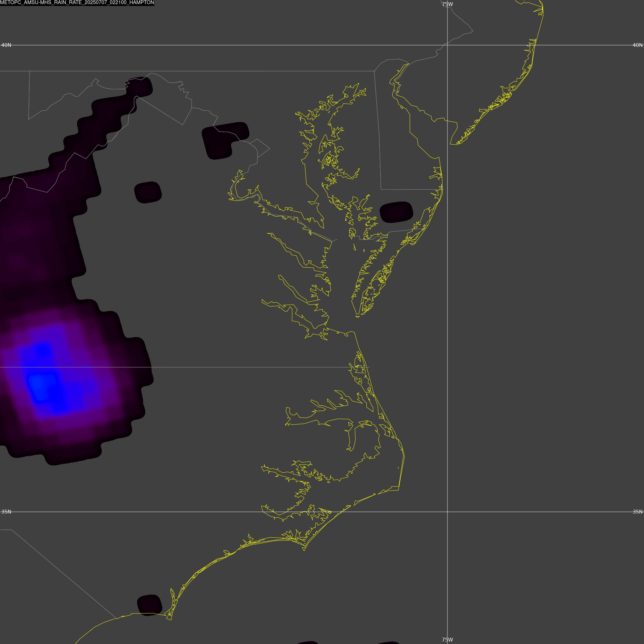The image size is (644, 644).
Task: Click the 40N label on right edge
Action: [x=637, y=45]
